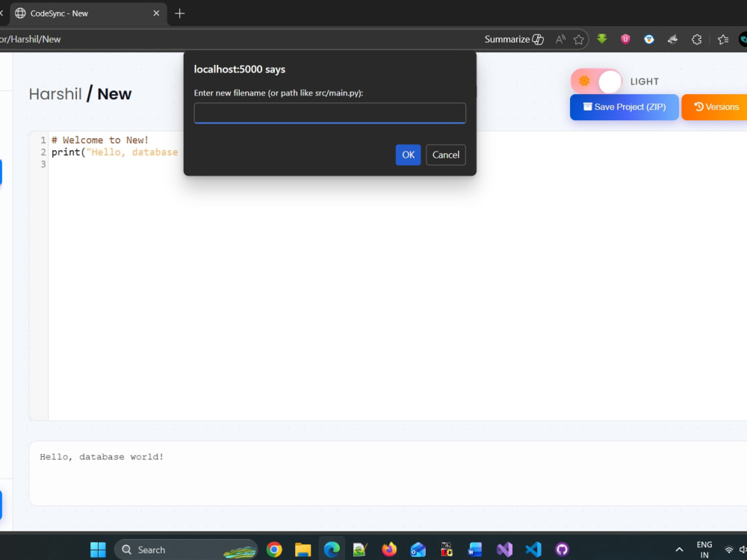Click the Harshil breadcrumb text
Viewport: 747px width, 560px height.
pos(55,94)
